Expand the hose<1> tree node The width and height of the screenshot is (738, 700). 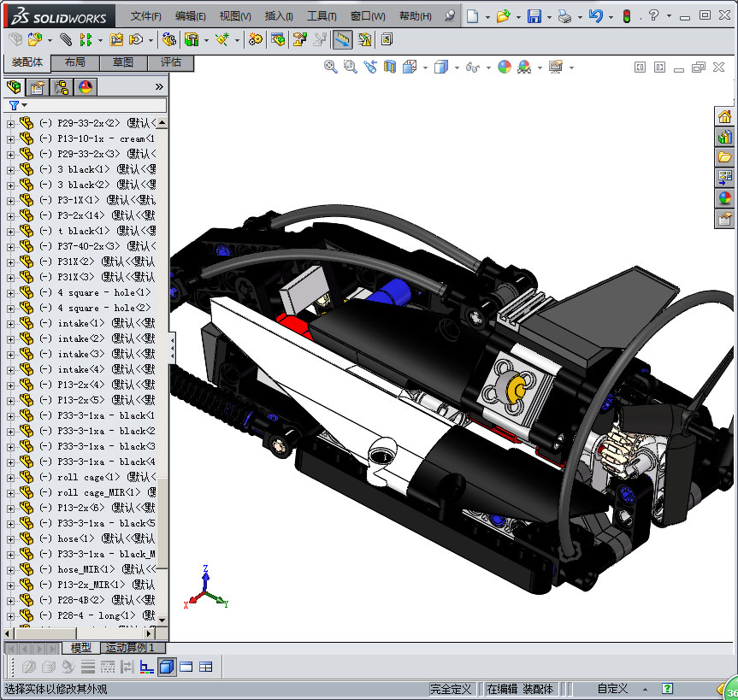[x=10, y=539]
